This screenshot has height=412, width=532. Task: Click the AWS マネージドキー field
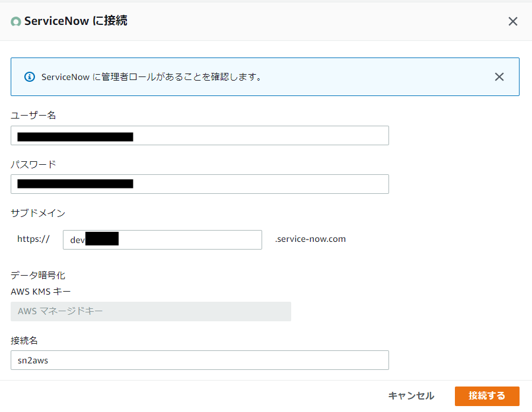(151, 311)
